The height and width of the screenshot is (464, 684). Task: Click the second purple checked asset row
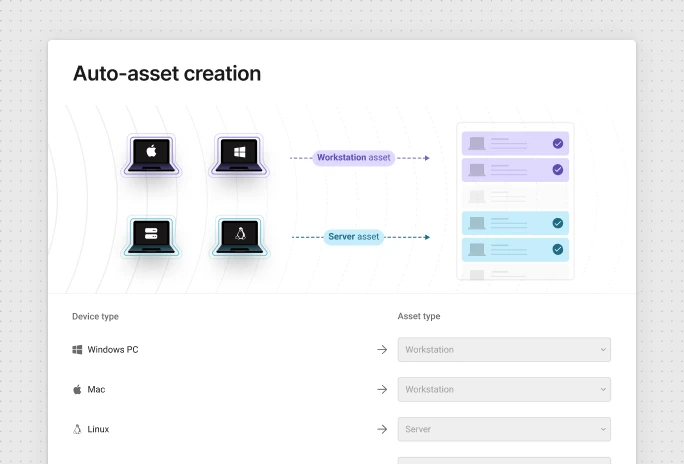(515, 170)
